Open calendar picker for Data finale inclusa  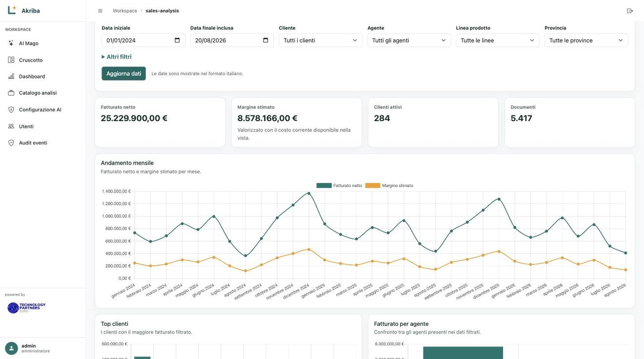(265, 41)
